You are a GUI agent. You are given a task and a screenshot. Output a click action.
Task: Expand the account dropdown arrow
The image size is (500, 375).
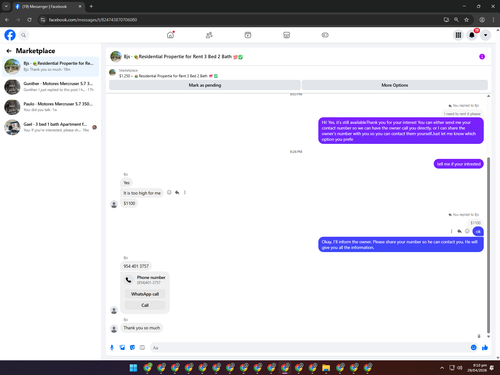(x=486, y=35)
